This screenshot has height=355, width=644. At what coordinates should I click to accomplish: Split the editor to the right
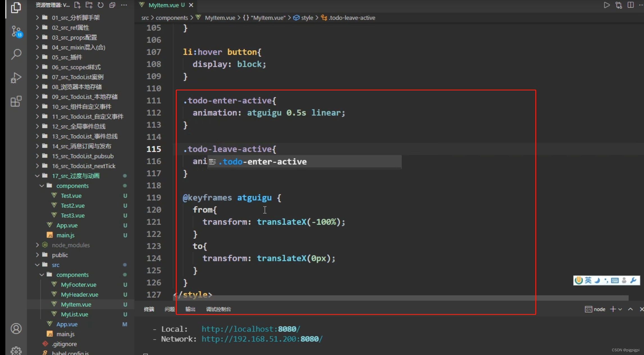coord(631,5)
